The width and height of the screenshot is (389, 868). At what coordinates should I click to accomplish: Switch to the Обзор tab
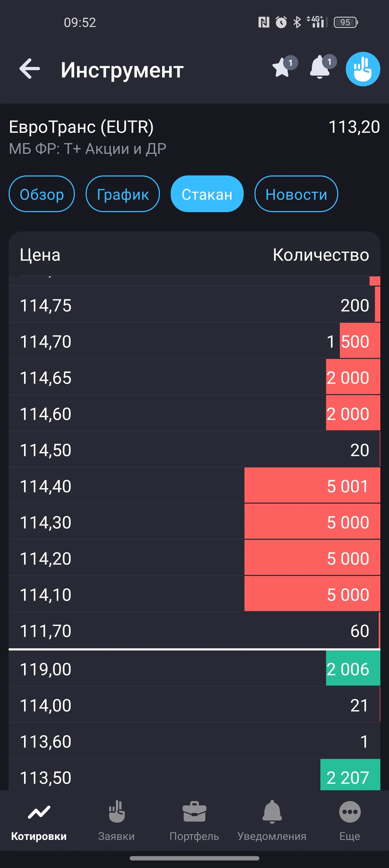[x=41, y=194]
